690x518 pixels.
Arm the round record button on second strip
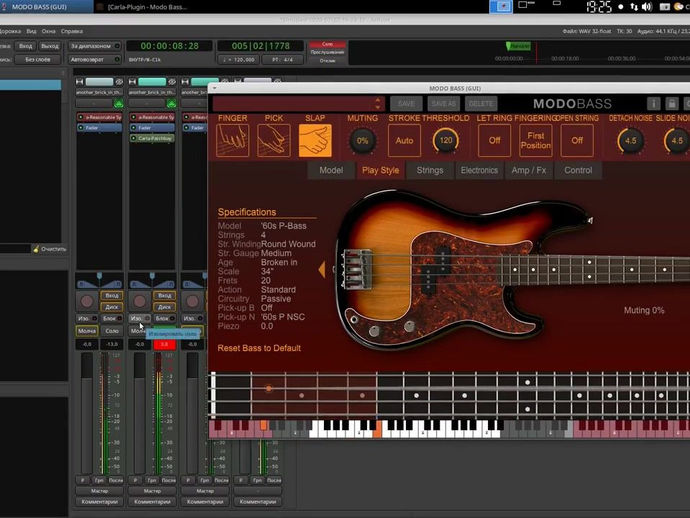(x=140, y=301)
